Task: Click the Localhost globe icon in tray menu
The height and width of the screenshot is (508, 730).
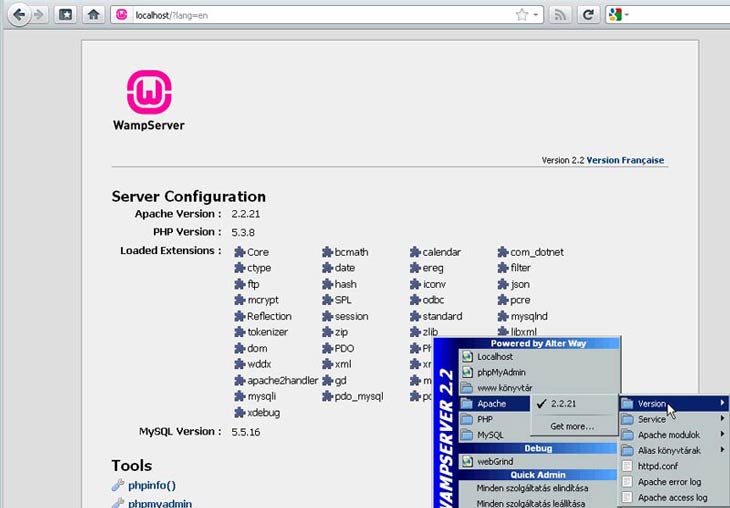Action: [x=467, y=357]
